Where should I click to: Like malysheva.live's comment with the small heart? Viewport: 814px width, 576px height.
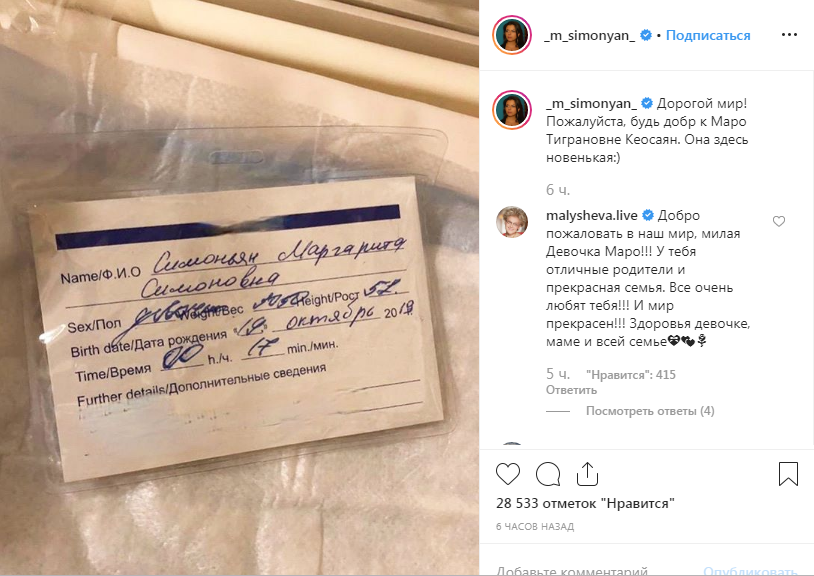click(x=779, y=222)
